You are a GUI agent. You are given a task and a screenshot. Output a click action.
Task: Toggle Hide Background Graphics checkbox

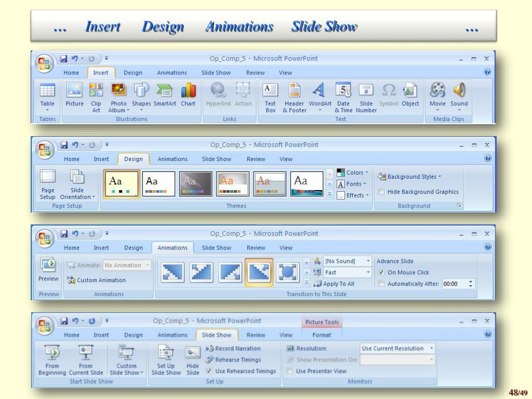click(x=381, y=191)
